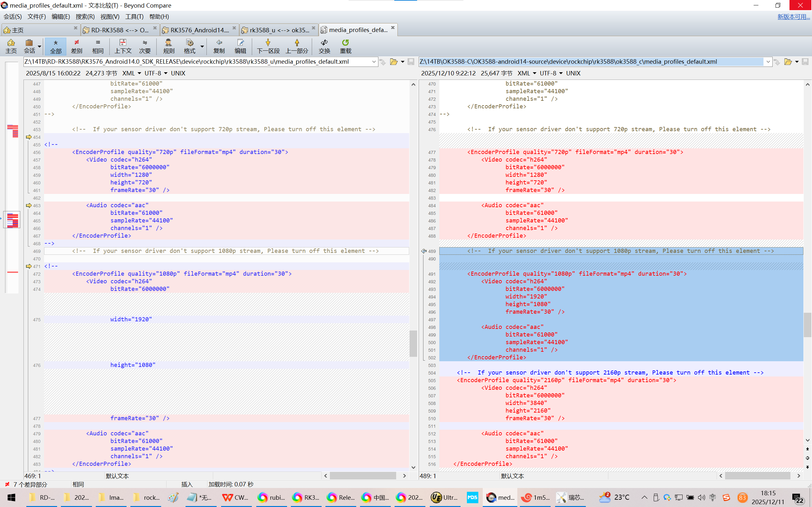The image size is (812, 507).
Task: Toggle Show Differences (差别) filter
Action: [76, 46]
